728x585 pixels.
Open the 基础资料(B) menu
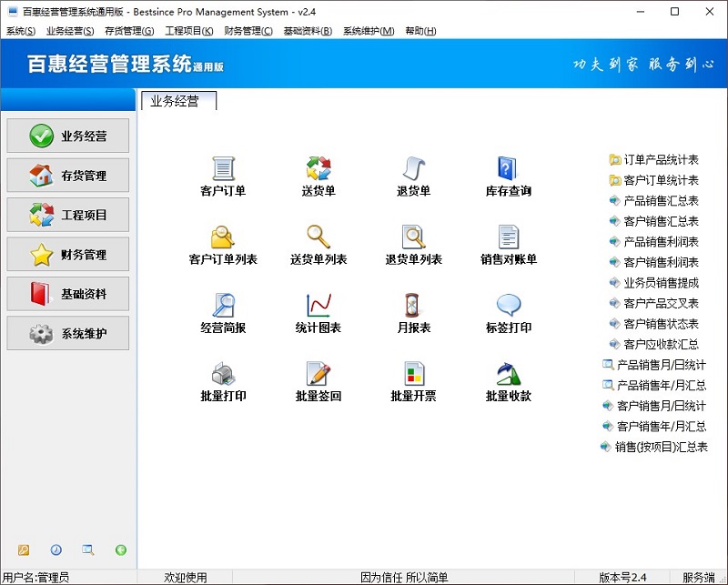point(308,31)
